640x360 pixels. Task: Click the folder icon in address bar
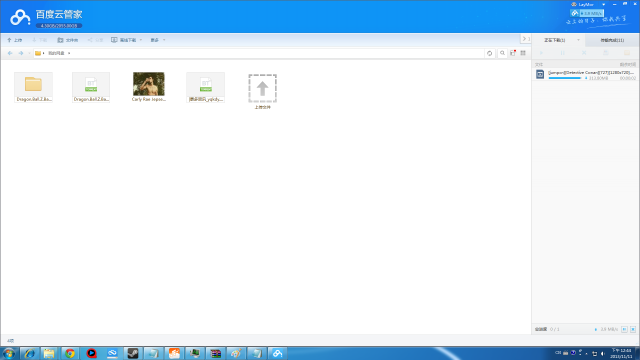point(38,53)
